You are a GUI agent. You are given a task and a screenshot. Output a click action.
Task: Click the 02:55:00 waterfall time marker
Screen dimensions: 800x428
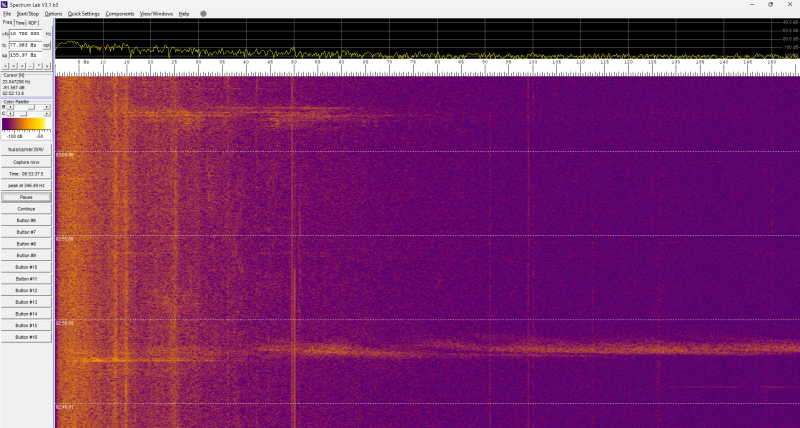pos(65,239)
